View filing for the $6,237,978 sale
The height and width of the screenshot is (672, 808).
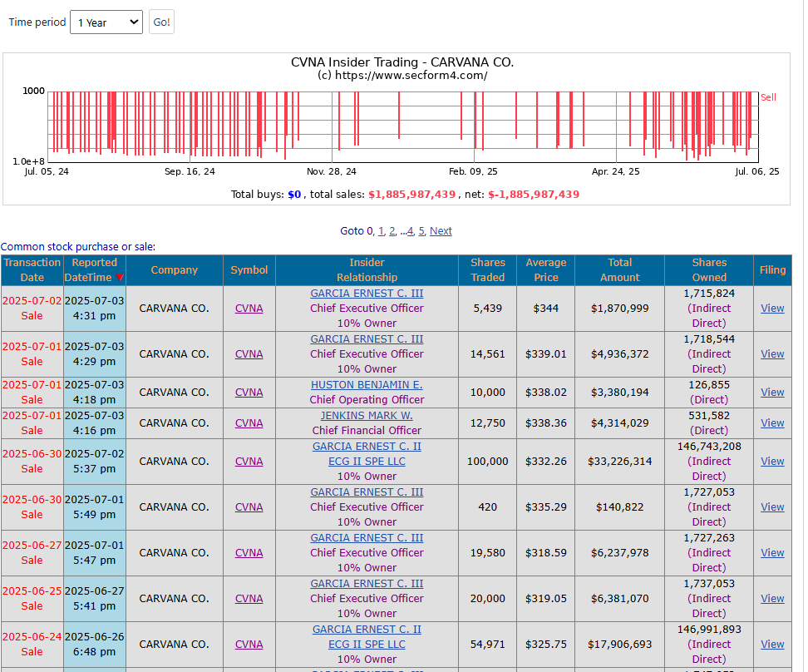772,553
